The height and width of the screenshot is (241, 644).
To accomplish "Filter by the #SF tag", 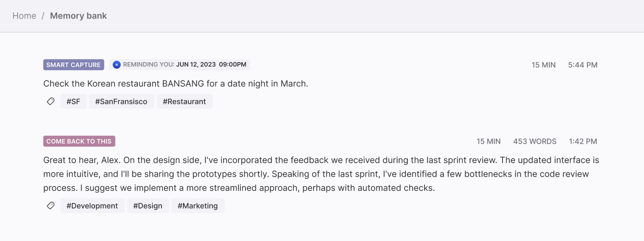I will [73, 101].
